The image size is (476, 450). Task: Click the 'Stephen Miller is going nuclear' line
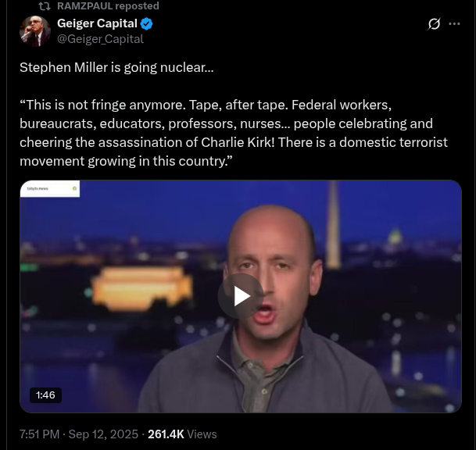[x=116, y=67]
